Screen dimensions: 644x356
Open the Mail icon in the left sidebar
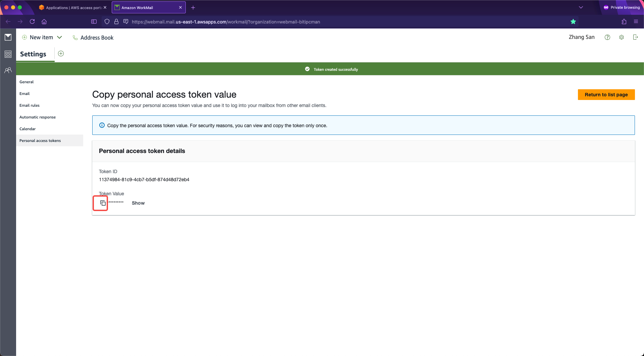pos(8,37)
